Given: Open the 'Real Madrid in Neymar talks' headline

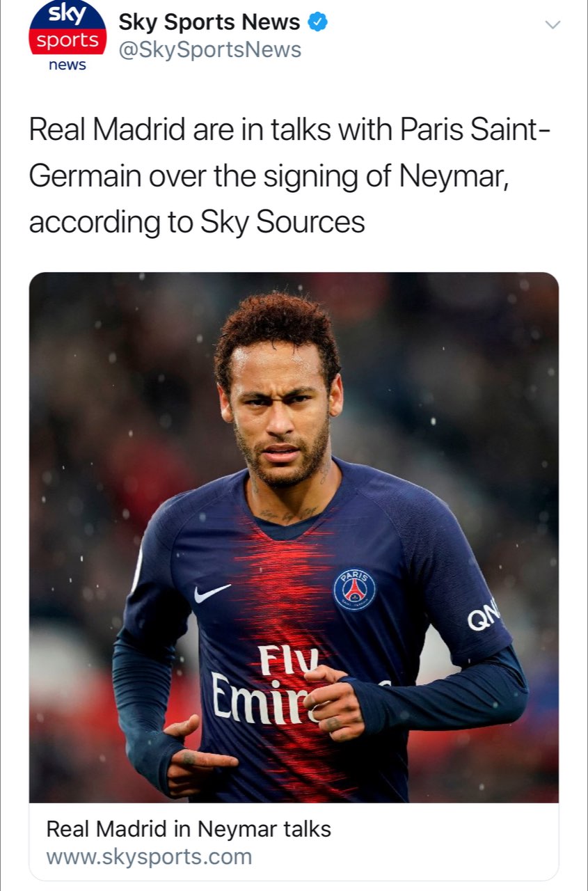Looking at the screenshot, I should point(189,829).
